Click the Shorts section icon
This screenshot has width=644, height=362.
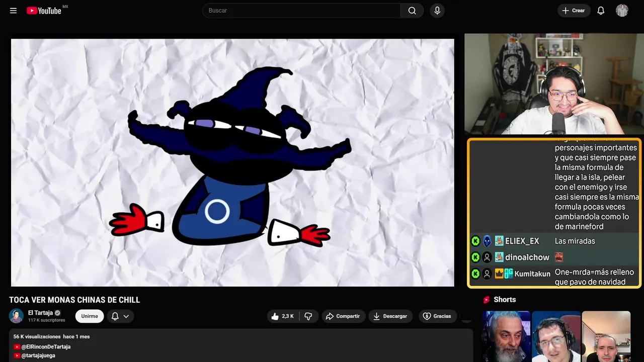(487, 300)
